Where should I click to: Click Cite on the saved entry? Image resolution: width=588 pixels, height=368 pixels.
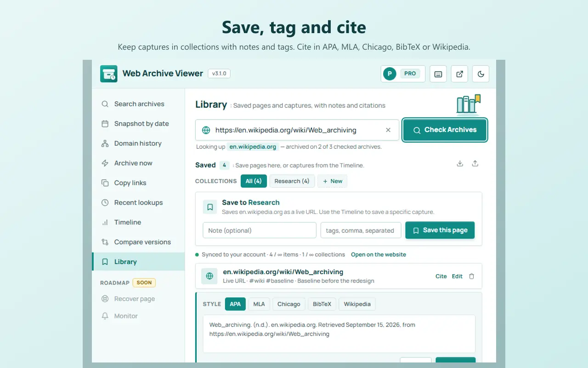[x=441, y=276]
